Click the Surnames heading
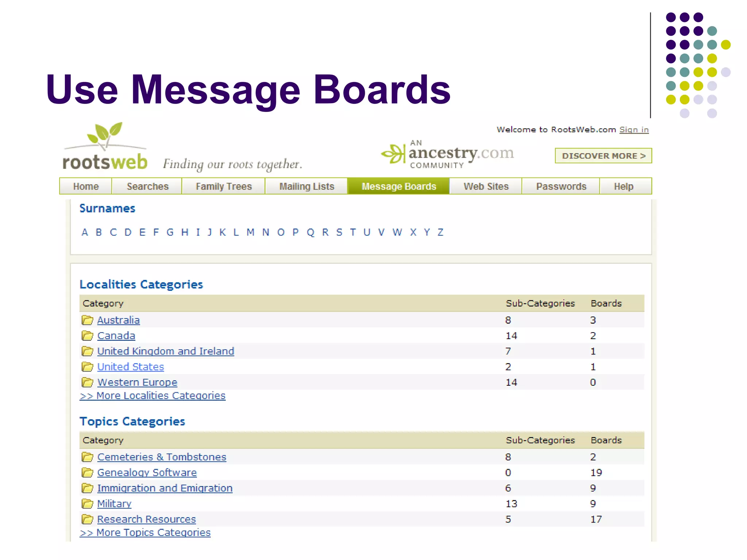The image size is (747, 560). (107, 209)
